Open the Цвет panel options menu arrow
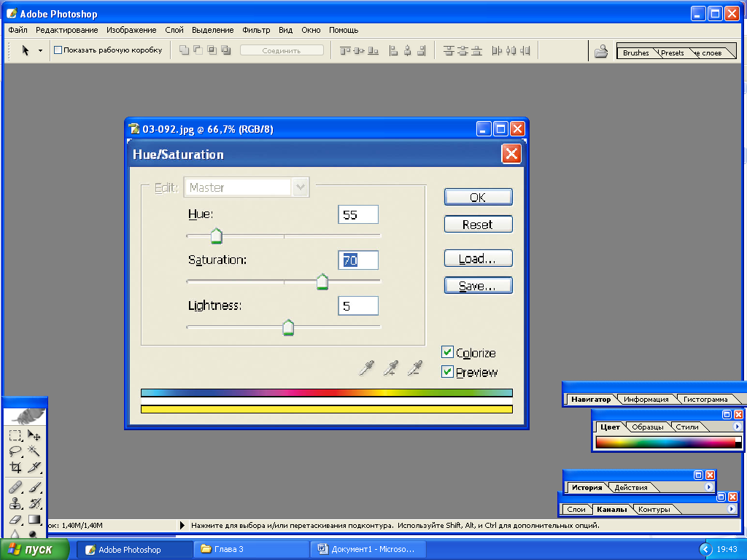Screen dimensions: 747x560 737,427
